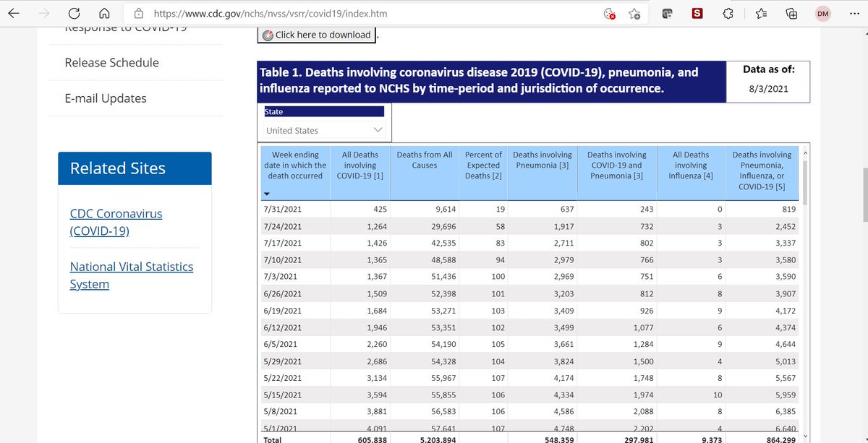Open National Vital Statistics System link
The width and height of the screenshot is (868, 443).
point(132,275)
